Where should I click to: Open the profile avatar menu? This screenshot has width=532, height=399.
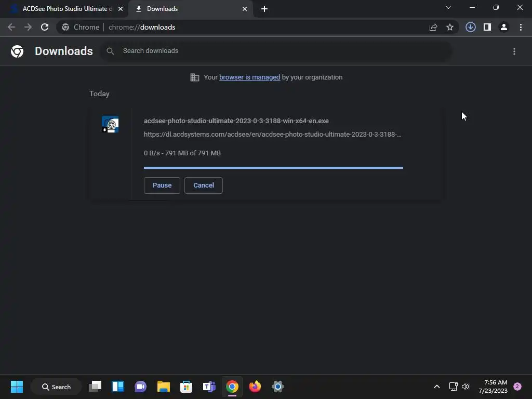point(504,27)
